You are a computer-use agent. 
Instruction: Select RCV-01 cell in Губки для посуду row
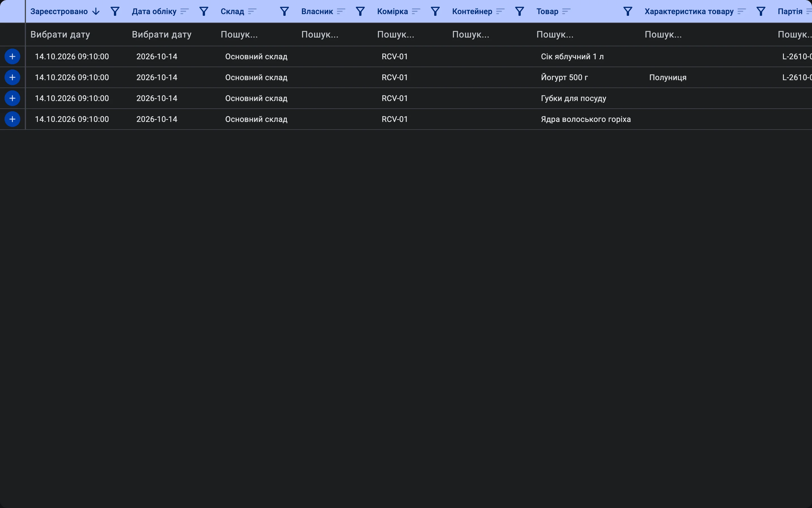(395, 98)
